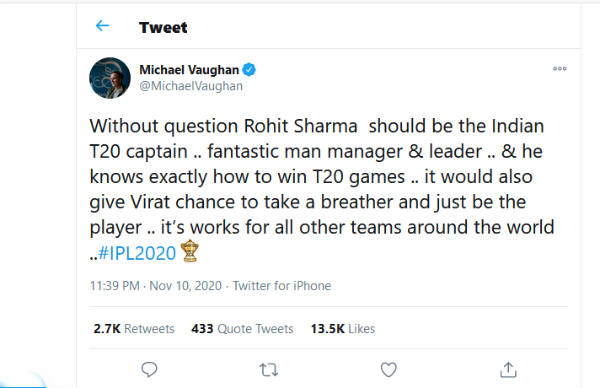The height and width of the screenshot is (388, 600).
Task: Click the Twitter for iPhone source label
Action: point(282,286)
